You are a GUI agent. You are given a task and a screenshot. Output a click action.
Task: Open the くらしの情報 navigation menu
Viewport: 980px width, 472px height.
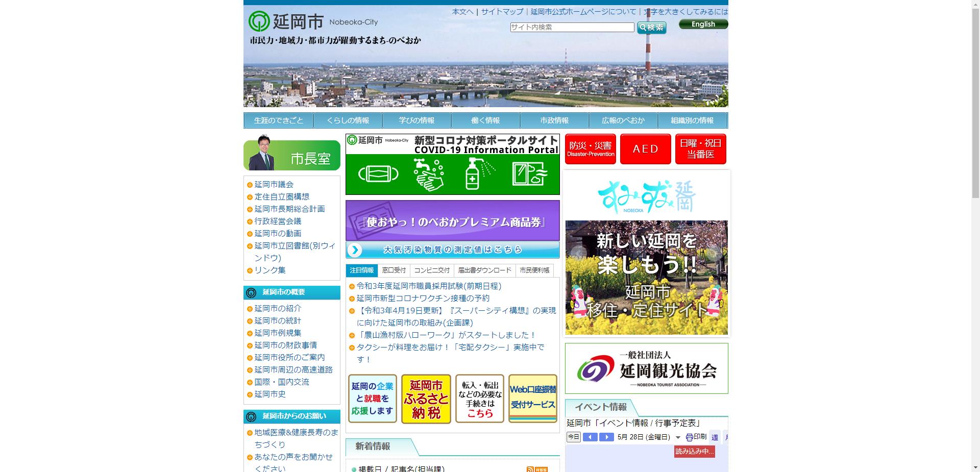[x=349, y=120]
